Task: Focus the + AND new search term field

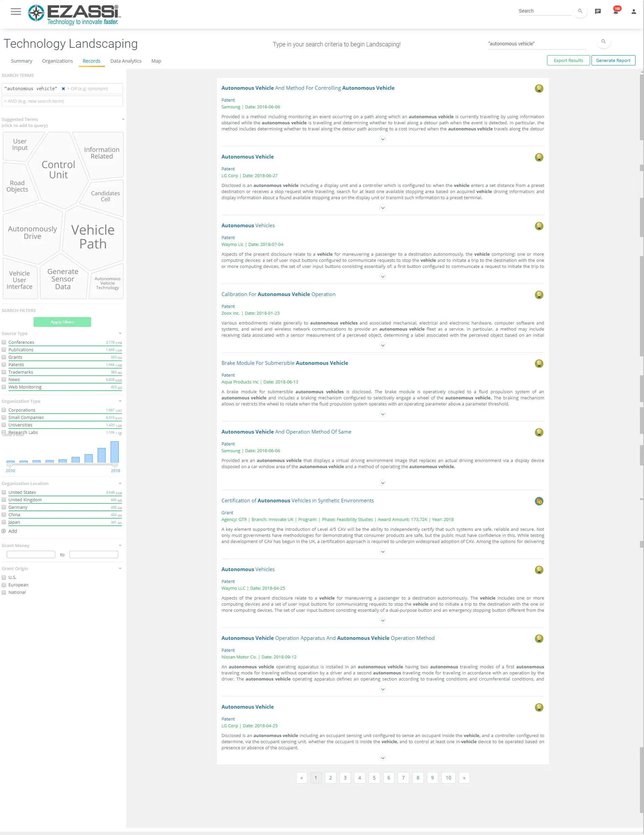Action: coord(62,101)
